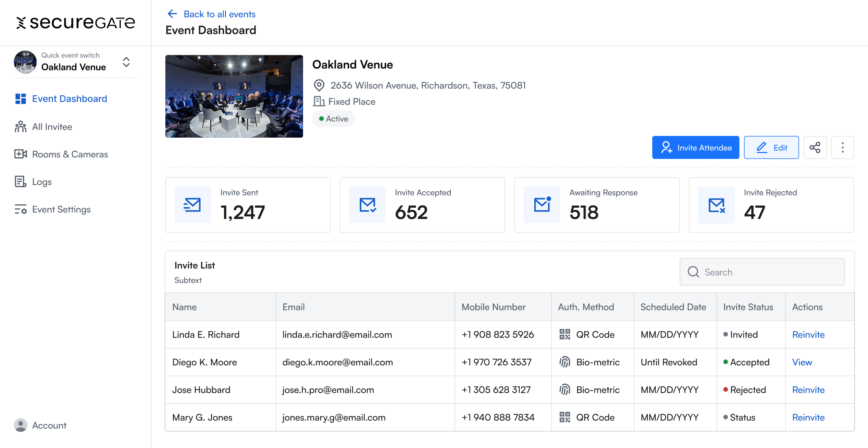Click the 47 invites rejected value
This screenshot has width=868, height=448.
(x=755, y=212)
